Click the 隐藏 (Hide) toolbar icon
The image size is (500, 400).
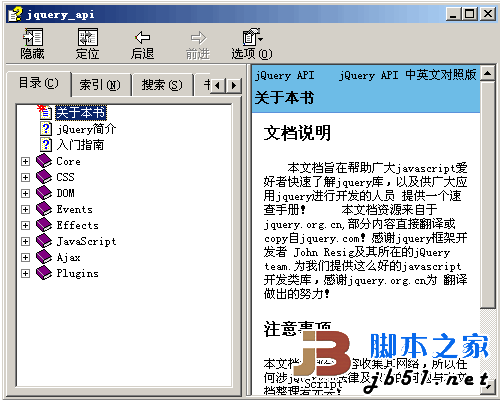click(x=33, y=37)
